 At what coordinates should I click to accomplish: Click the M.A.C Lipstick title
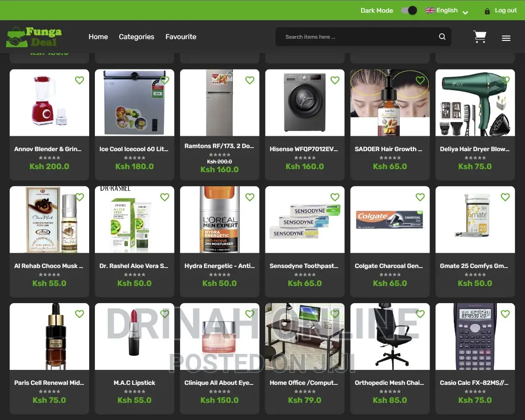tap(134, 383)
